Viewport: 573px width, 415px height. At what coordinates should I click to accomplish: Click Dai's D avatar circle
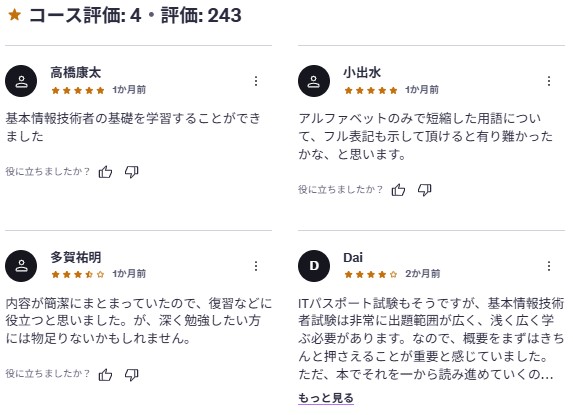pyautogui.click(x=314, y=266)
